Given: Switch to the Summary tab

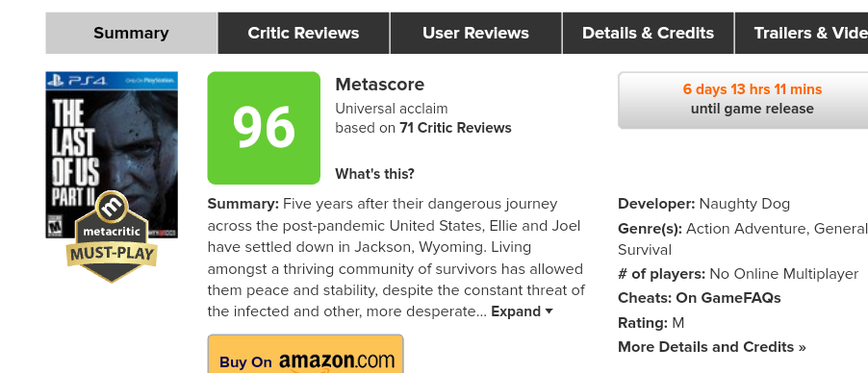Looking at the screenshot, I should 131,34.
